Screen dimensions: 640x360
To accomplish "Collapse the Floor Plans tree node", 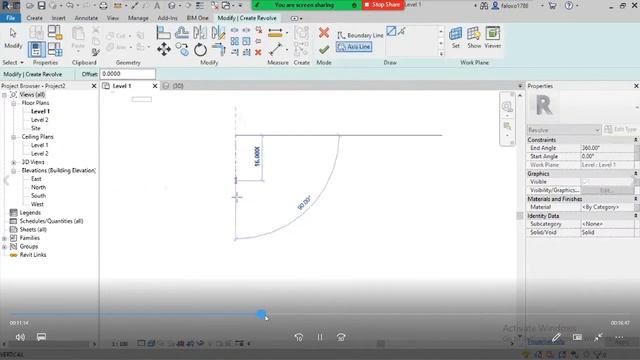I will (x=13, y=103).
